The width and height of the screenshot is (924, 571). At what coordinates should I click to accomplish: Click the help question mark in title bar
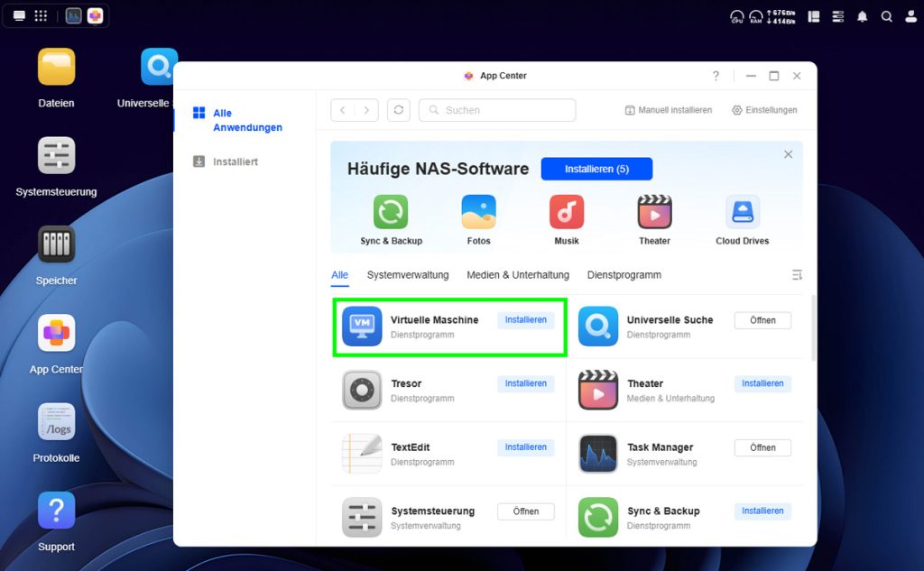point(716,76)
